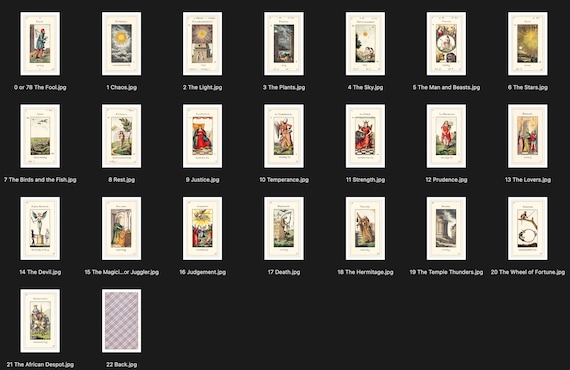This screenshot has width=570, height=370.
Task: Click filename '0 or 78 The Fool.jpg'
Action: click(40, 87)
